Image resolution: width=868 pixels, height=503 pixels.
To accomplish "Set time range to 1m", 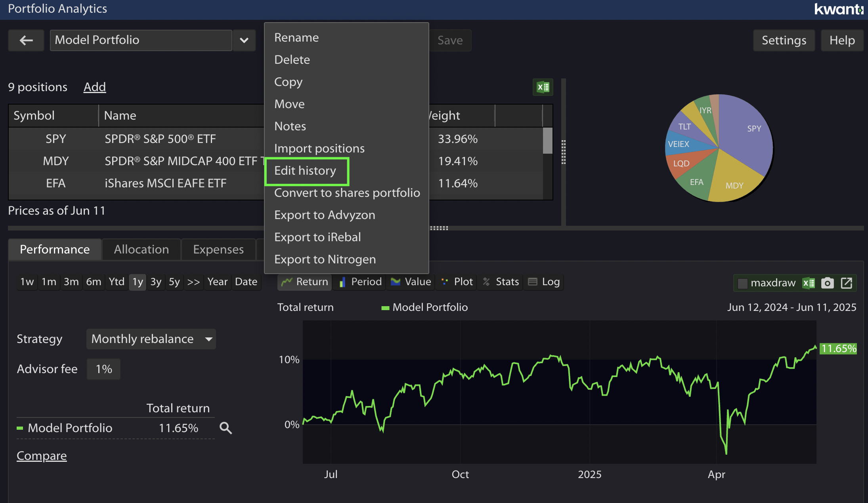I will 49,282.
